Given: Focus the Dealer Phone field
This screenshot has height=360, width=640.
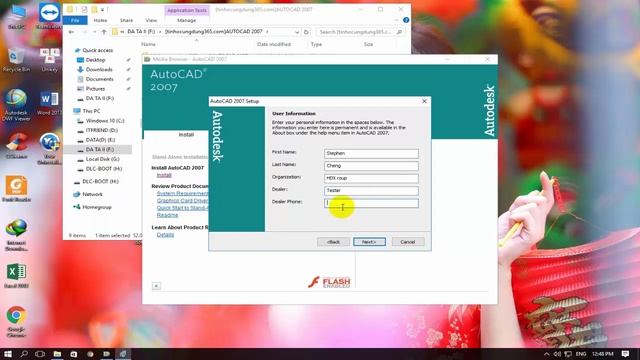Looking at the screenshot, I should [371, 203].
